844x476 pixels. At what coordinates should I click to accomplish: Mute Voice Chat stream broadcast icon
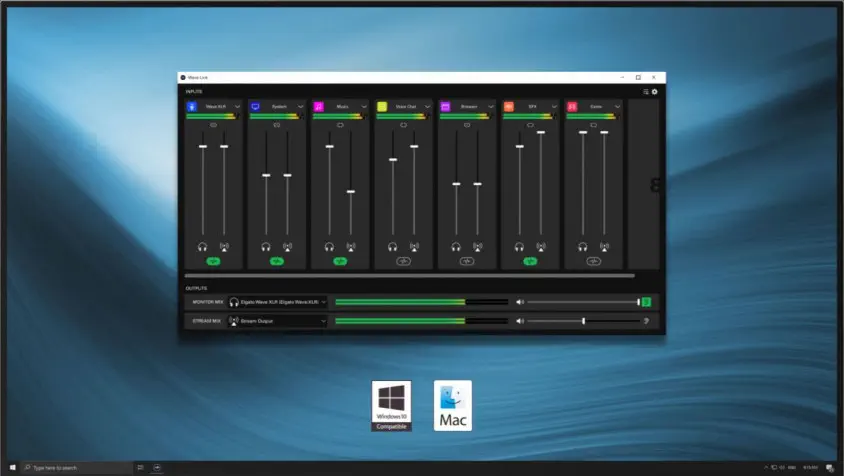(414, 247)
